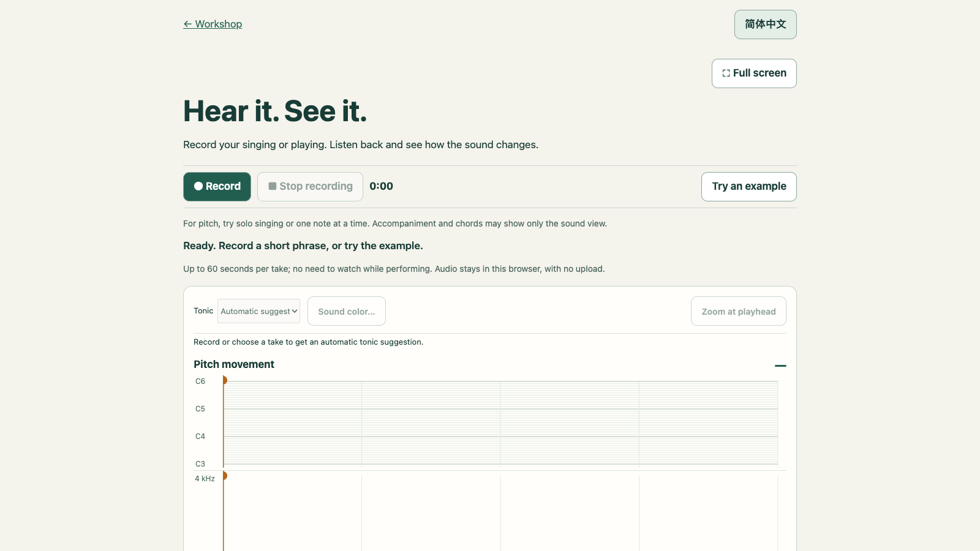The height and width of the screenshot is (551, 980).
Task: Select the pitch chart playhead marker
Action: tap(225, 380)
